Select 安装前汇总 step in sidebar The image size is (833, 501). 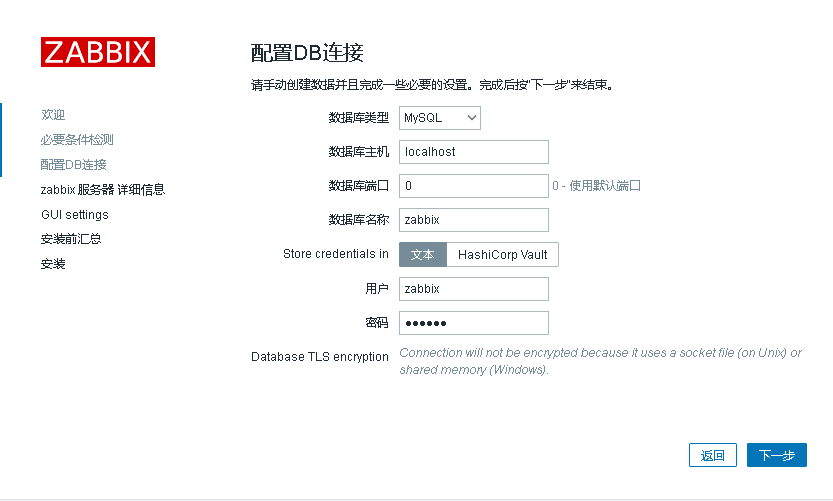coord(71,239)
